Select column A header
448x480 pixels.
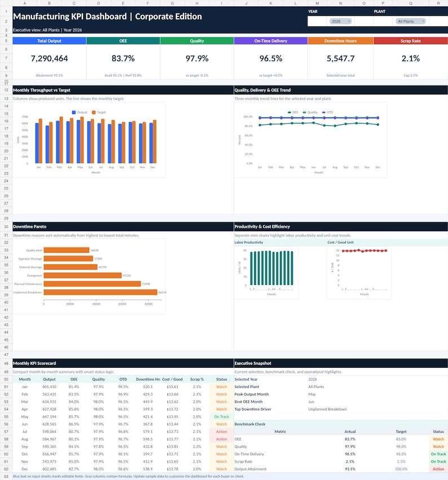tap(24, 3)
